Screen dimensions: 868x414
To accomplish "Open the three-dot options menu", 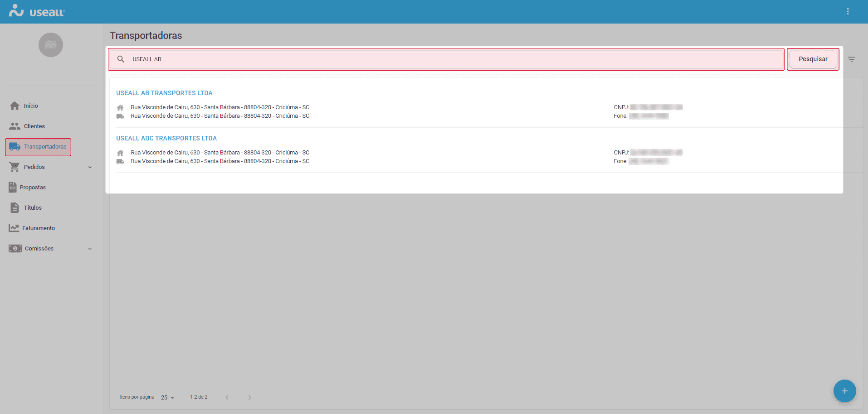I will [848, 11].
